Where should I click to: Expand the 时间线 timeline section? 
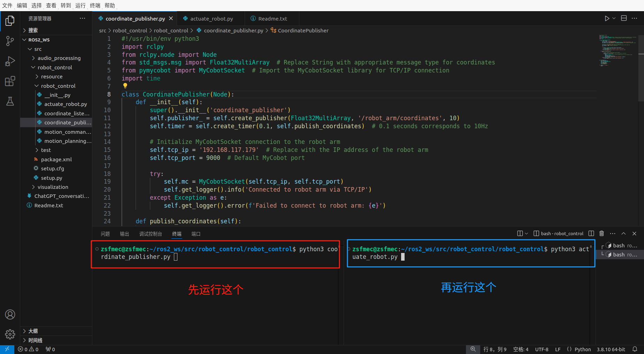(x=56, y=340)
